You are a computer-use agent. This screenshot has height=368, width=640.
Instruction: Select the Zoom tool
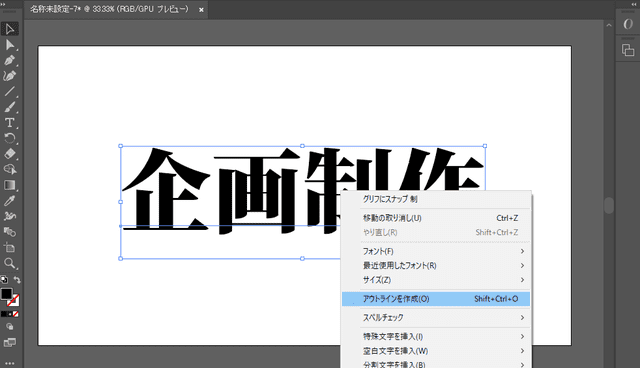coord(9,263)
